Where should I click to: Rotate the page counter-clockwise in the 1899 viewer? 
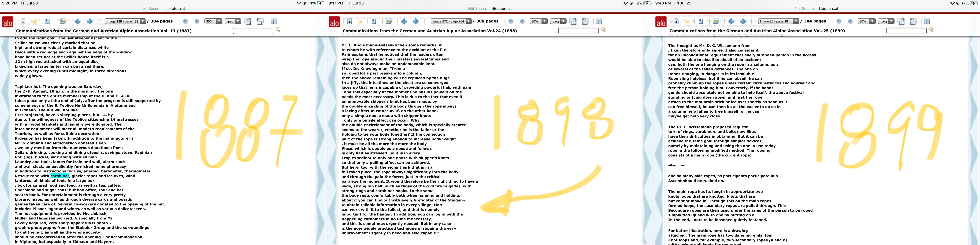913,21
